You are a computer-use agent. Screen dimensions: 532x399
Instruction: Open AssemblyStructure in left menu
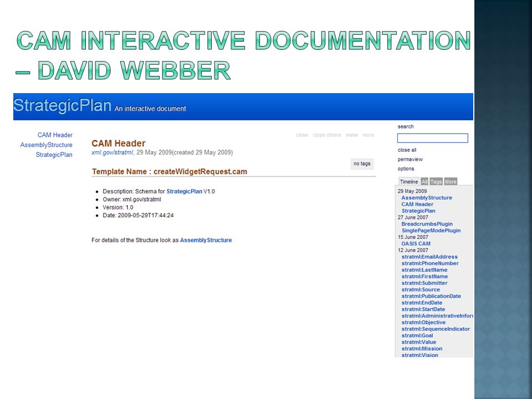tap(46, 145)
